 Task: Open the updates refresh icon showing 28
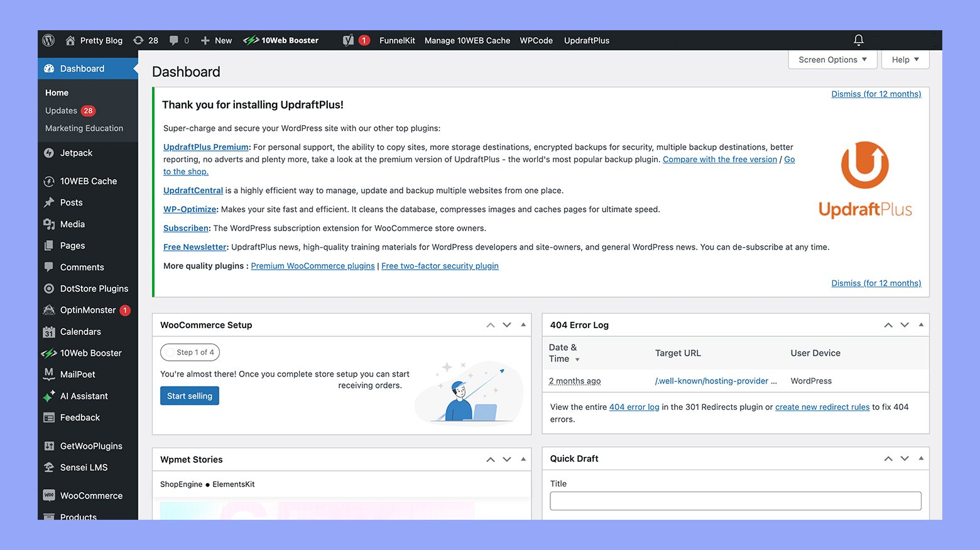[139, 40]
